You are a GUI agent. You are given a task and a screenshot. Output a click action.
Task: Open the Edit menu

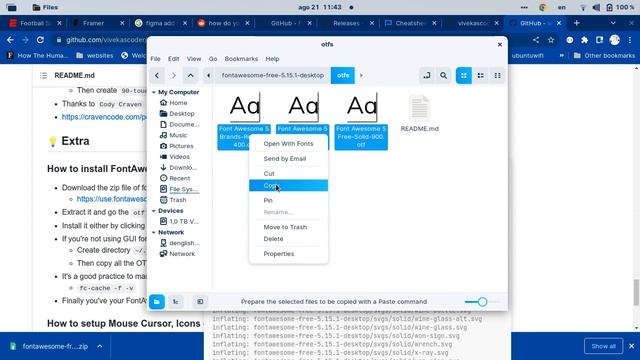(x=173, y=59)
